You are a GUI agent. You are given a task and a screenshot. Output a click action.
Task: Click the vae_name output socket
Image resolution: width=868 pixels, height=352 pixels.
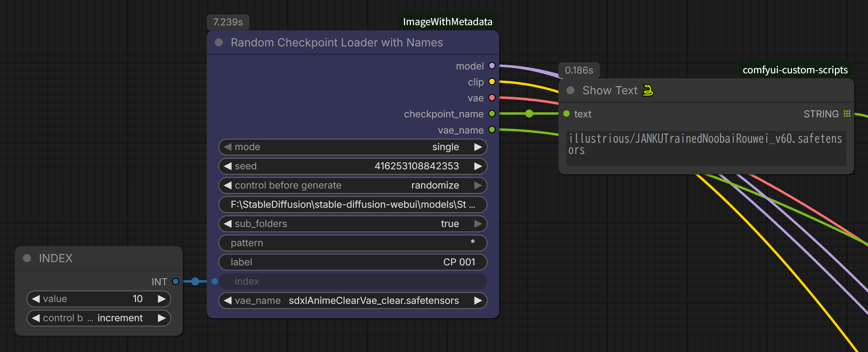tap(491, 130)
